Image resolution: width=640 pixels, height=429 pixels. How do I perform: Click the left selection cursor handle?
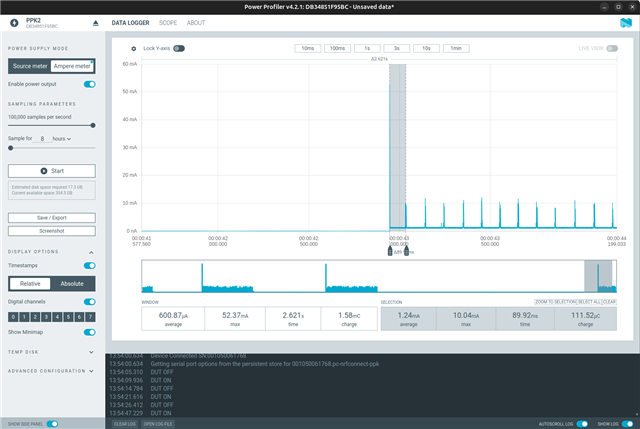390,251
